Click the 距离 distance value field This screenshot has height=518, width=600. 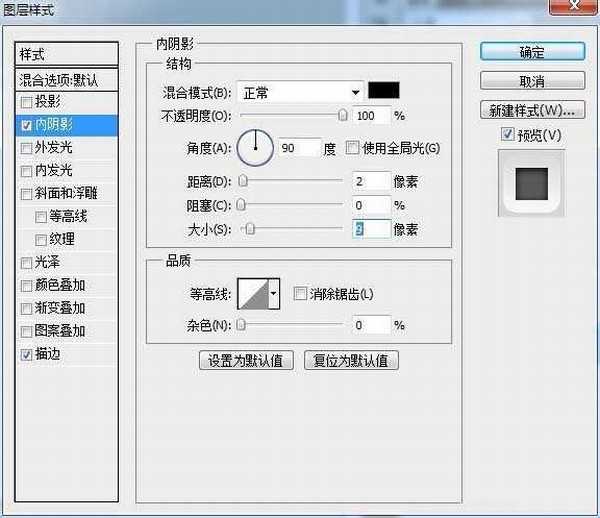pos(372,181)
